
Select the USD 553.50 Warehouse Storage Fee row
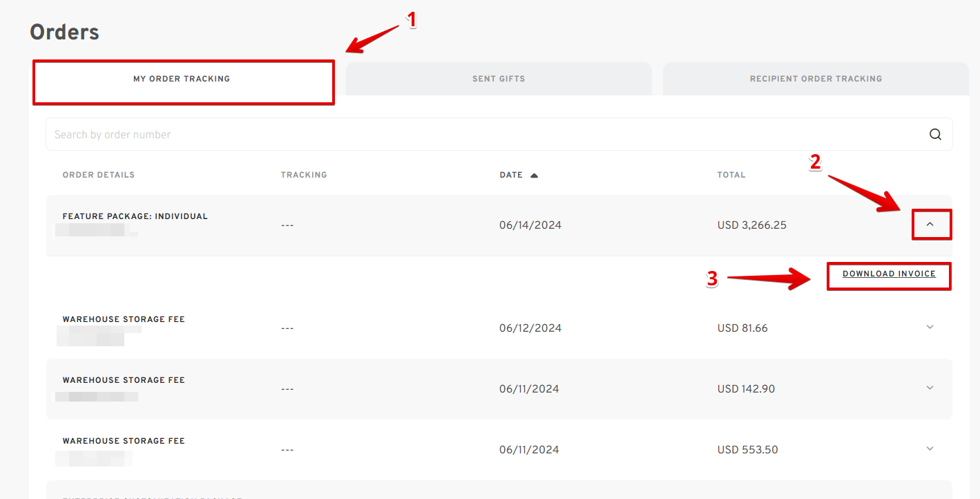pos(499,449)
